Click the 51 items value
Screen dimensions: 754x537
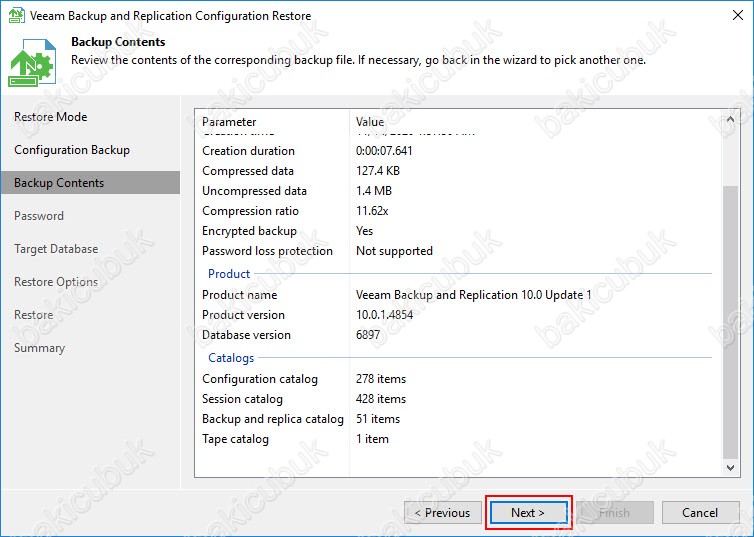[x=378, y=419]
